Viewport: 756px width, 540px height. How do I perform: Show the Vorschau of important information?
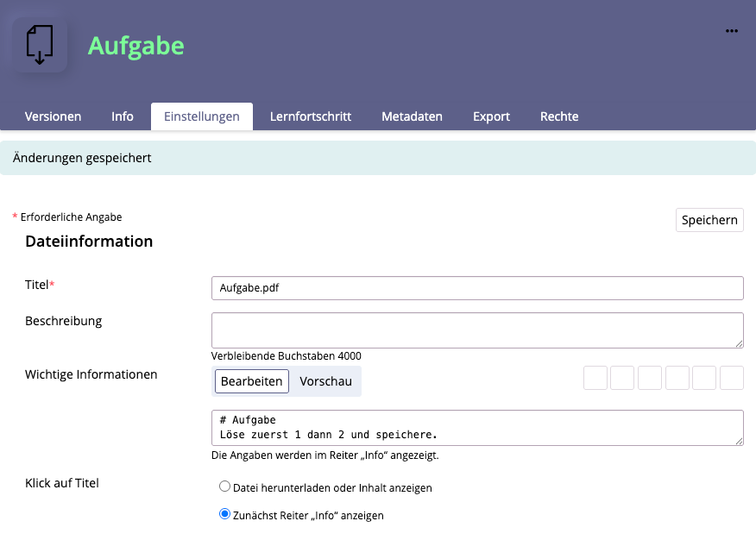pyautogui.click(x=325, y=381)
